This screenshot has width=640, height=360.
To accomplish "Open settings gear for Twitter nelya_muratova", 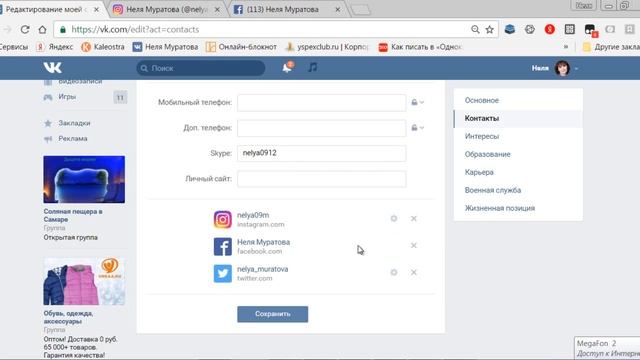I will [x=394, y=272].
